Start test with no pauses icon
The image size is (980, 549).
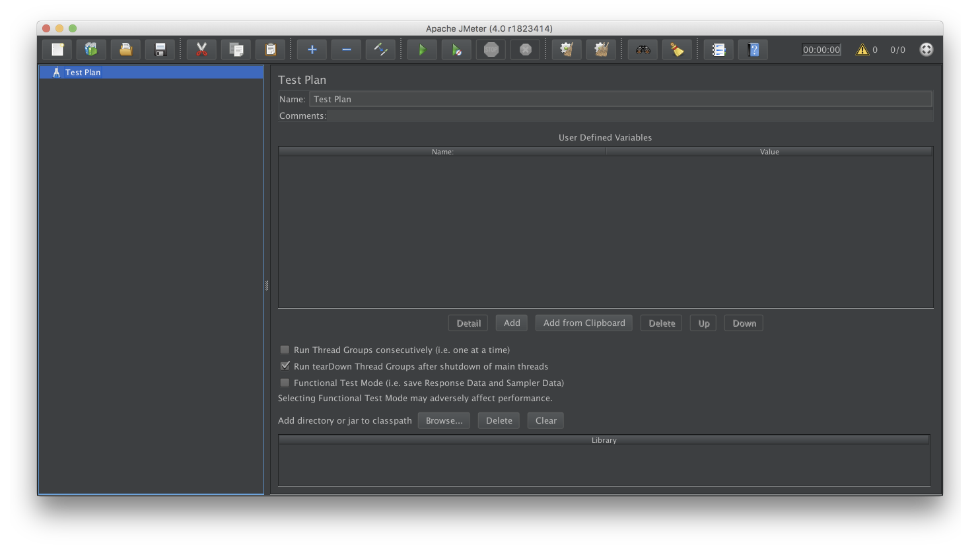click(456, 49)
